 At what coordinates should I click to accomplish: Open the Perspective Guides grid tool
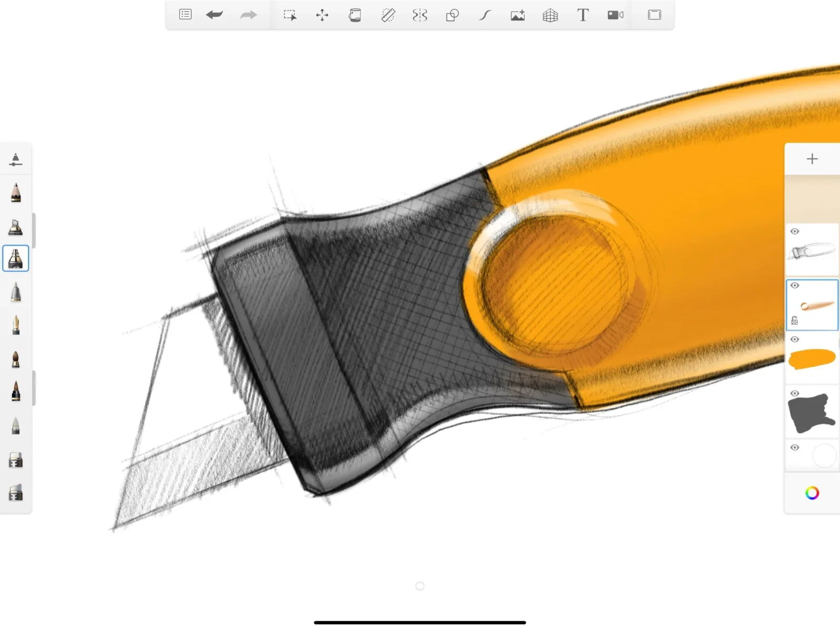550,15
